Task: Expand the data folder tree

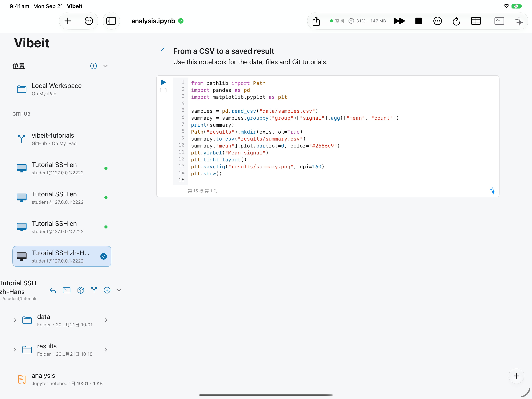Action: point(15,320)
